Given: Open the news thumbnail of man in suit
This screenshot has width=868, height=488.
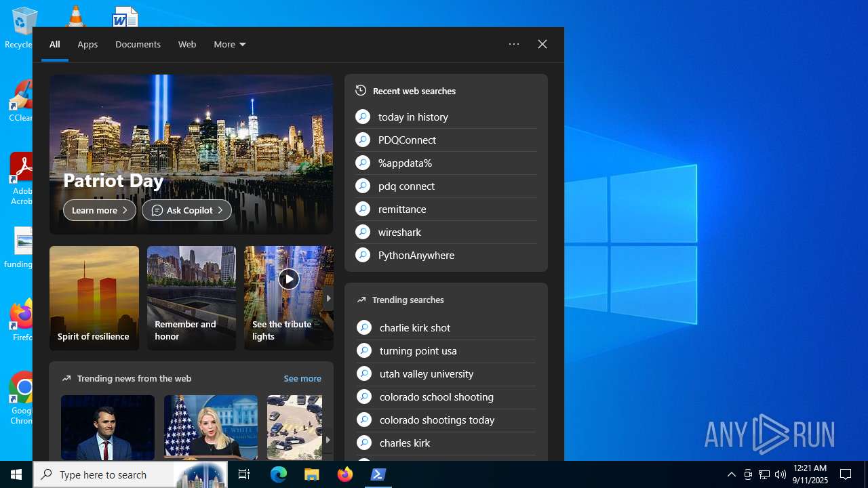Looking at the screenshot, I should (x=108, y=428).
